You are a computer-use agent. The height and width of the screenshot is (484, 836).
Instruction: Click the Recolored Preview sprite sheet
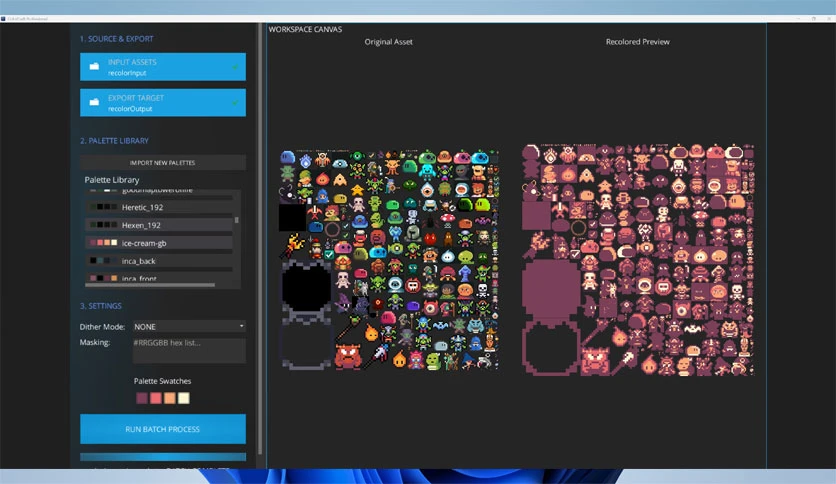point(638,260)
